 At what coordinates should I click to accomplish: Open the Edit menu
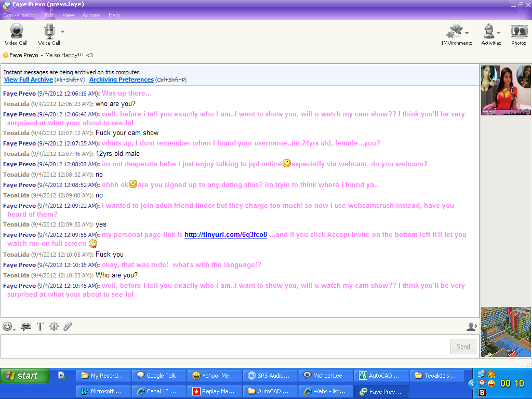[49, 15]
